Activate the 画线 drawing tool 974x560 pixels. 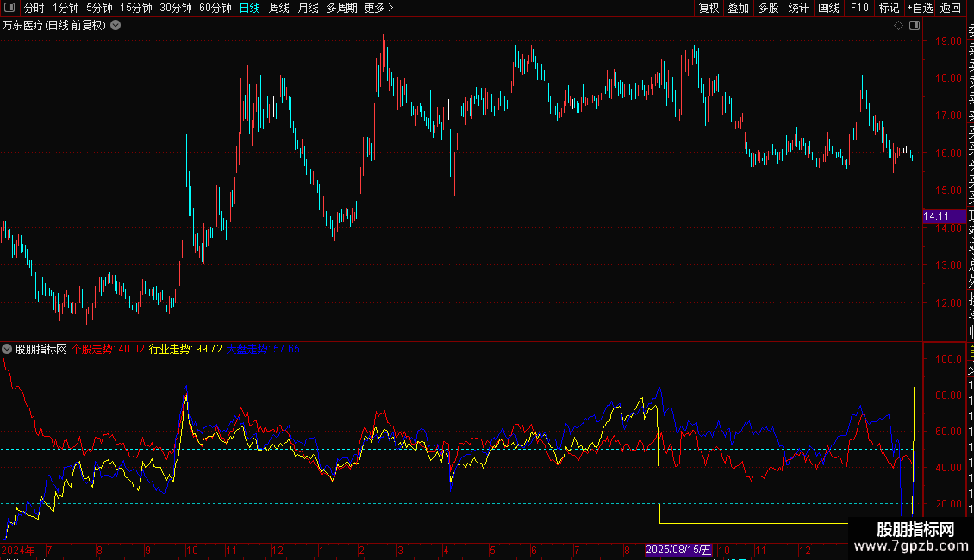click(828, 8)
